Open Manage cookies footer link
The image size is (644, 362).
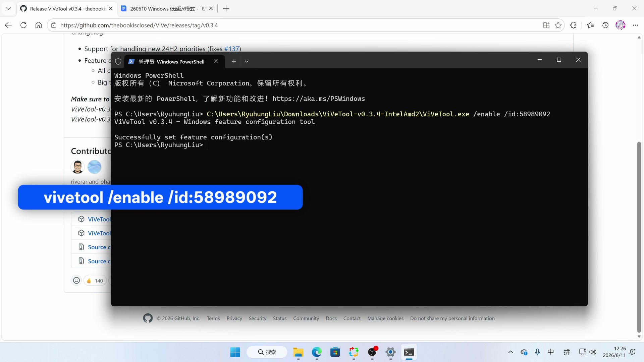point(385,318)
